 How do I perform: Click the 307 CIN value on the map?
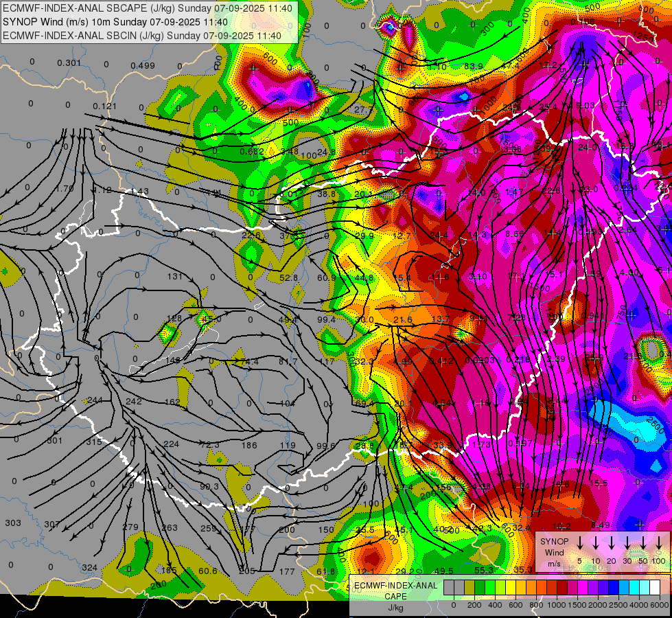52,525
